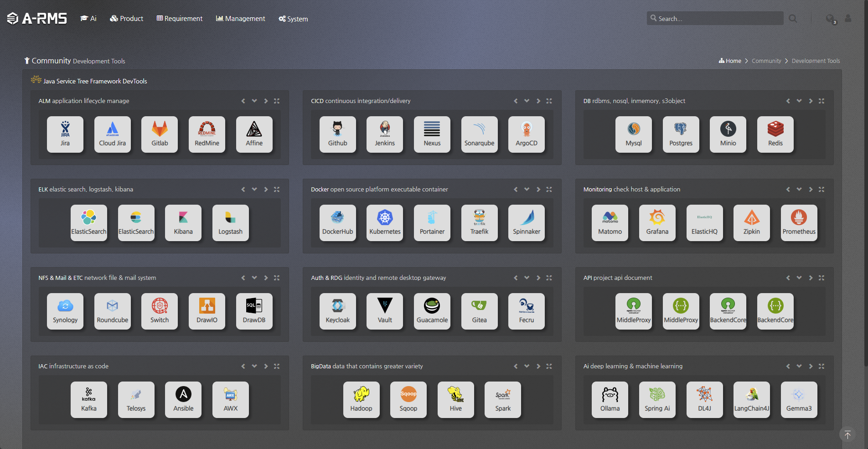Collapse the ALM panel with down chevron

pyautogui.click(x=254, y=101)
